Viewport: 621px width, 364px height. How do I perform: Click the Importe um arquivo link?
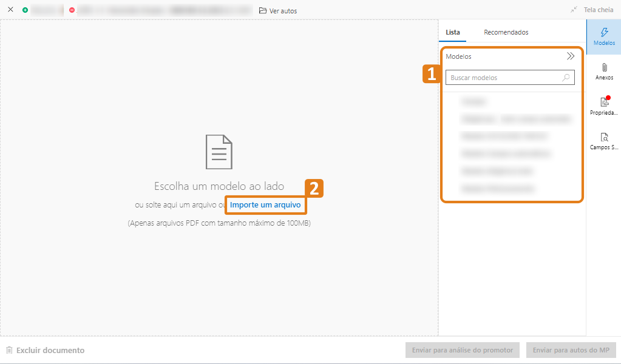265,205
